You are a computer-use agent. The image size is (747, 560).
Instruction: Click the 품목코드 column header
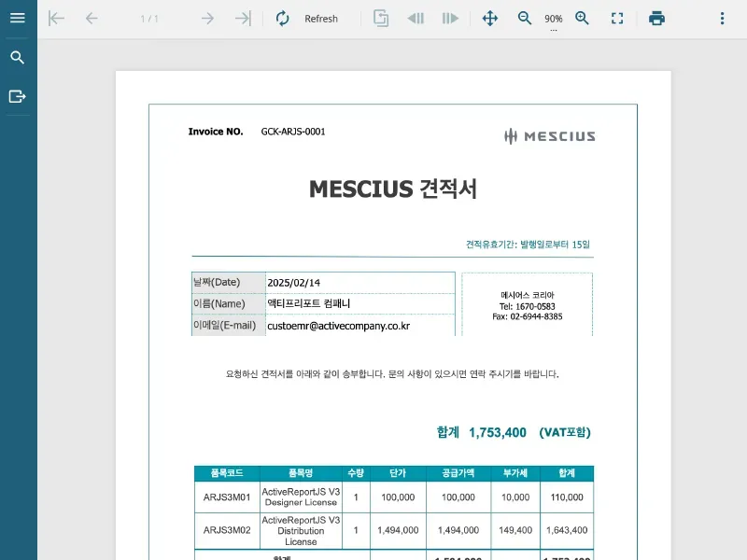point(227,473)
